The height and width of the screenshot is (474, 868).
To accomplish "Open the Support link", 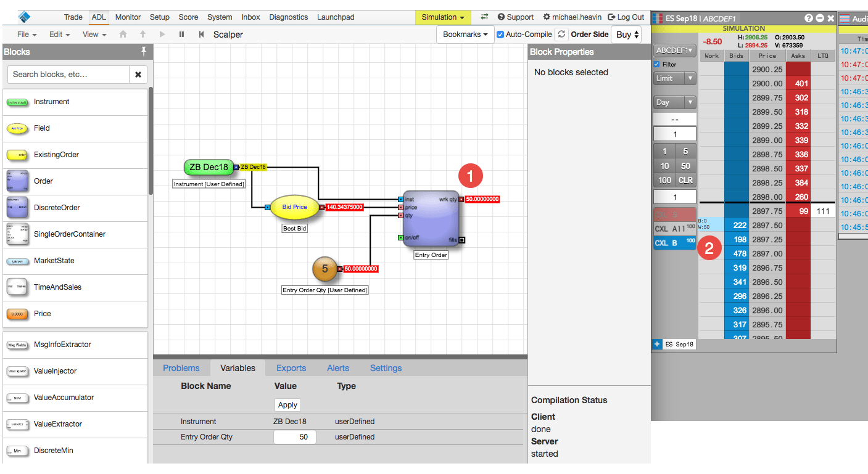I will pos(516,17).
